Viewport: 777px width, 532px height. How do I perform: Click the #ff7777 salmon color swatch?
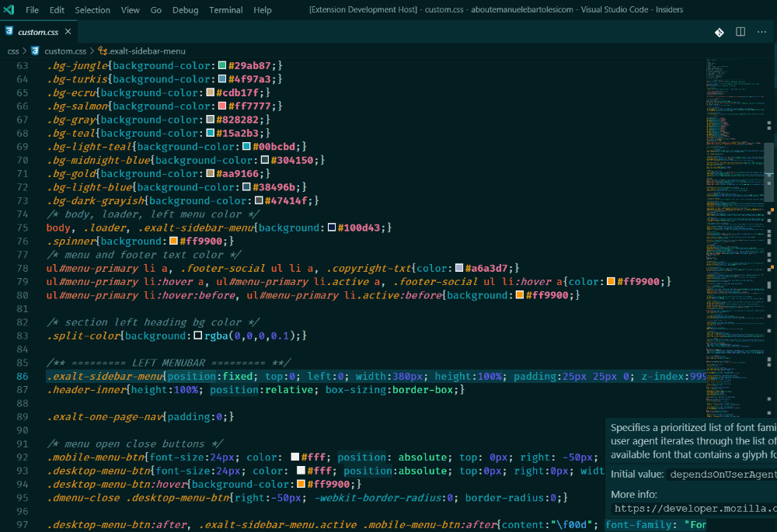(x=222, y=106)
